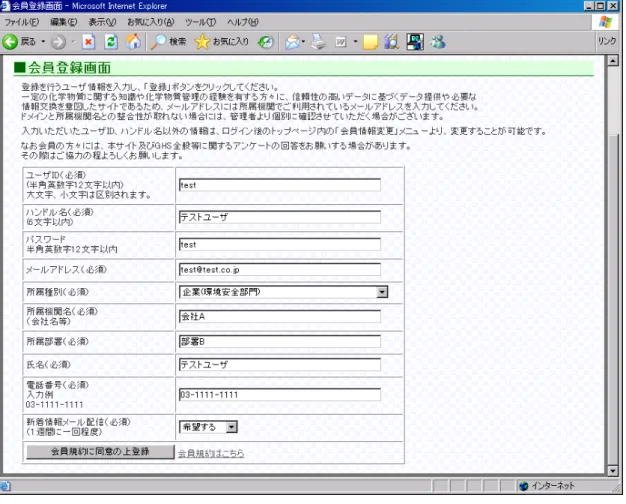Click the Research book toolbar icon
The height and width of the screenshot is (504, 626).
click(392, 42)
